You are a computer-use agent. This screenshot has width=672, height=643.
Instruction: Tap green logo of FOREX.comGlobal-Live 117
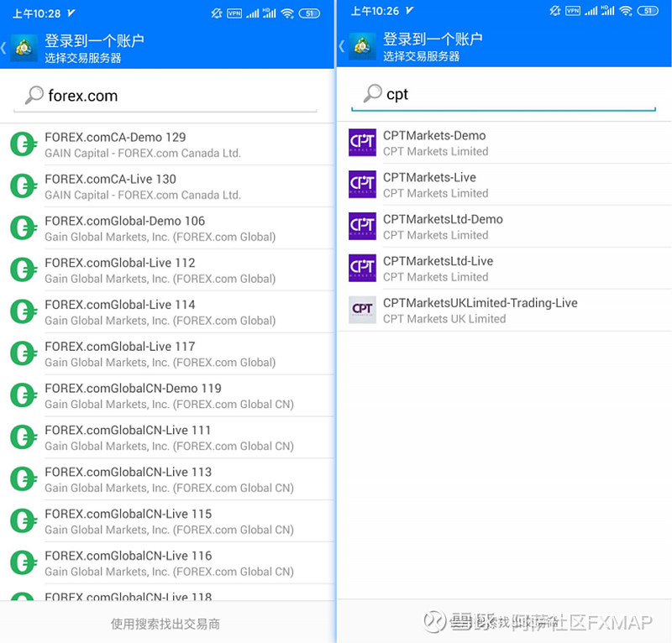pos(24,353)
